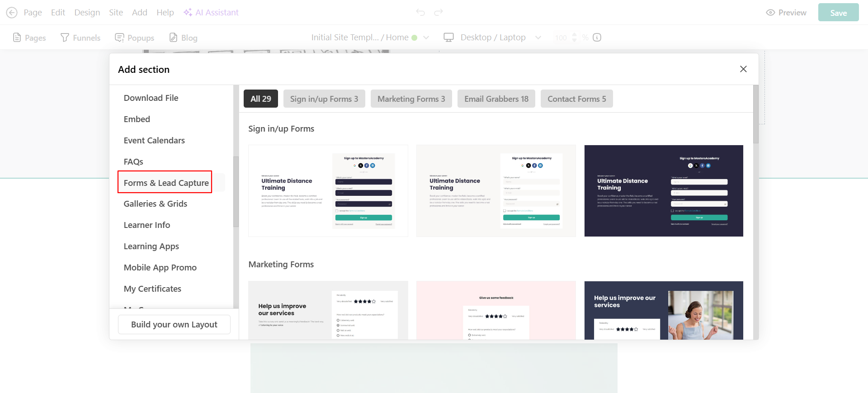This screenshot has height=393, width=868.
Task: Click the desktop monitor device icon
Action: coord(448,38)
